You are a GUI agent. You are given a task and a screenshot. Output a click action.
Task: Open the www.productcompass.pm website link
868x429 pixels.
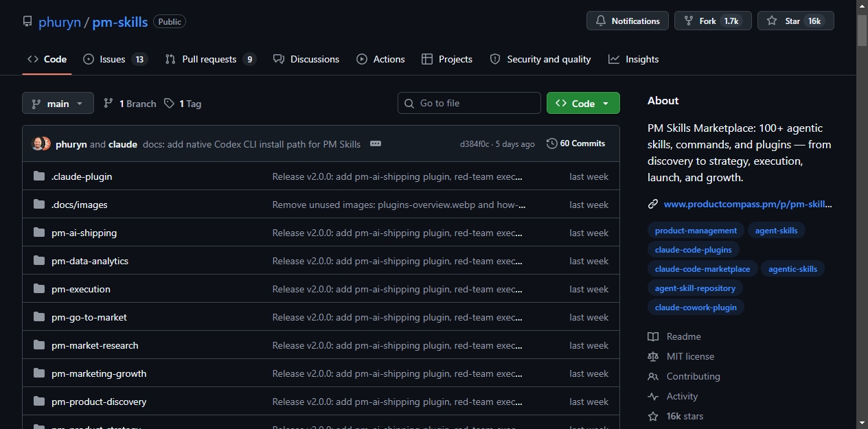(x=748, y=204)
